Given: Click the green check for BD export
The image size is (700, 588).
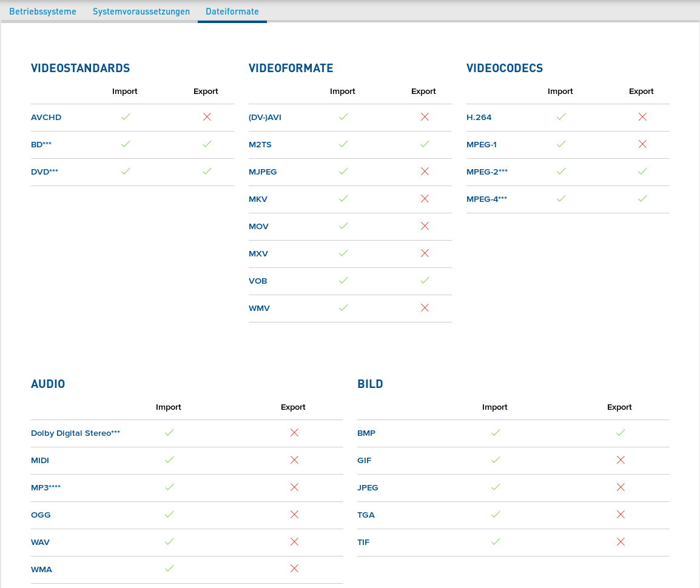Looking at the screenshot, I should pos(207,144).
